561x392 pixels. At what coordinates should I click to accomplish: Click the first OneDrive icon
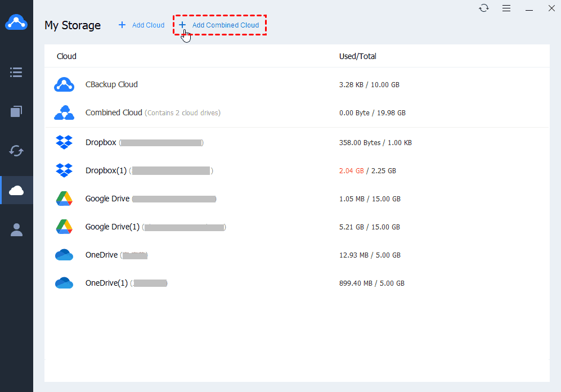pos(64,255)
